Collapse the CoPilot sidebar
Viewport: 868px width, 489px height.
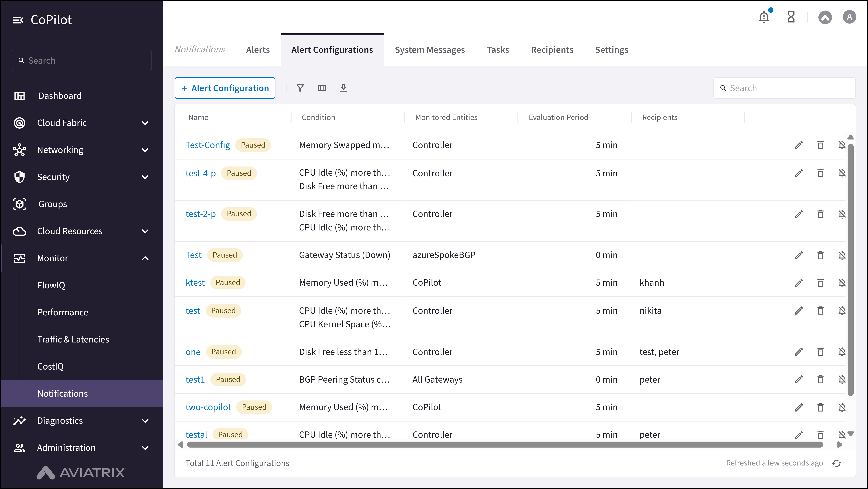[19, 20]
